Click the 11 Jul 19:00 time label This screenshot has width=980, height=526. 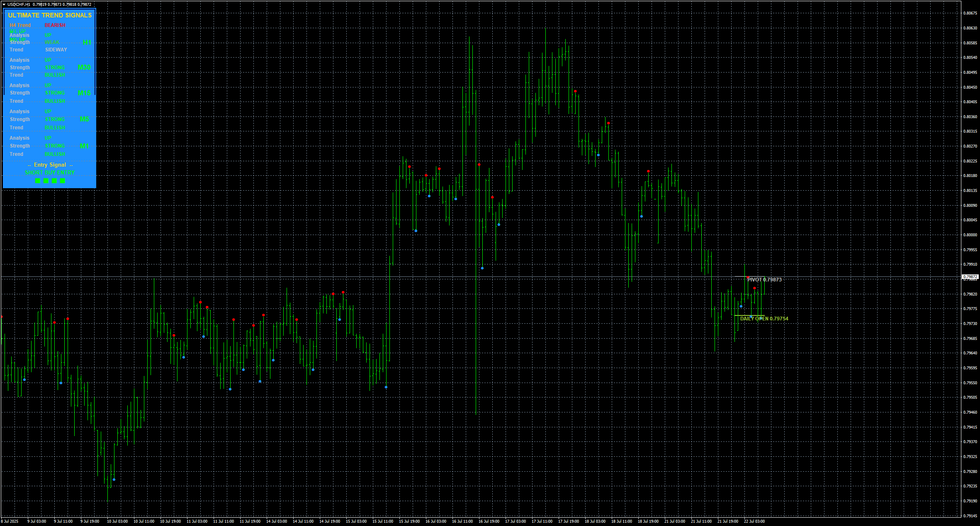click(250, 521)
